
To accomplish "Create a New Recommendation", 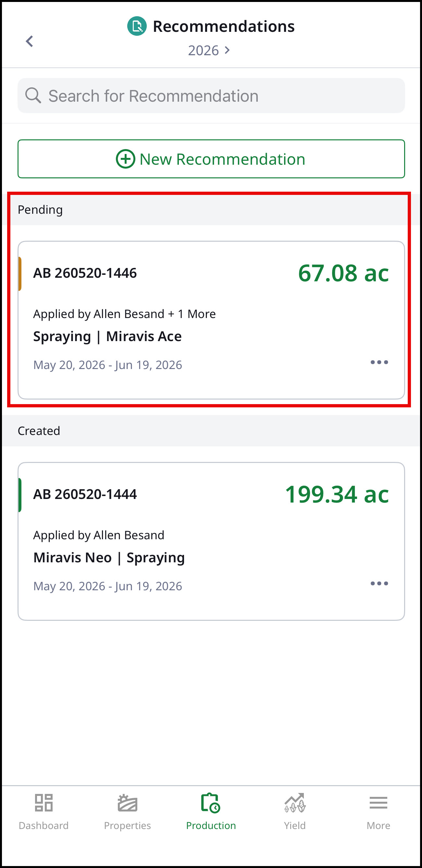I will (x=211, y=159).
